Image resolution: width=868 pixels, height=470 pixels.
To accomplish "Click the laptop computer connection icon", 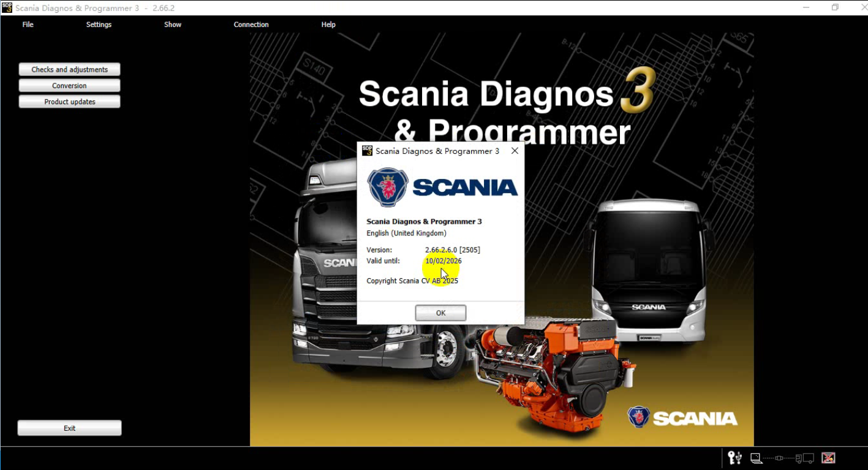I will (x=757, y=458).
